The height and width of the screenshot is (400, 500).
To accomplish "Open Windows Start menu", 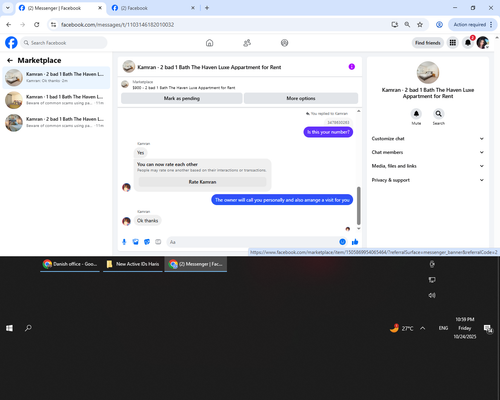I will (x=9, y=328).
